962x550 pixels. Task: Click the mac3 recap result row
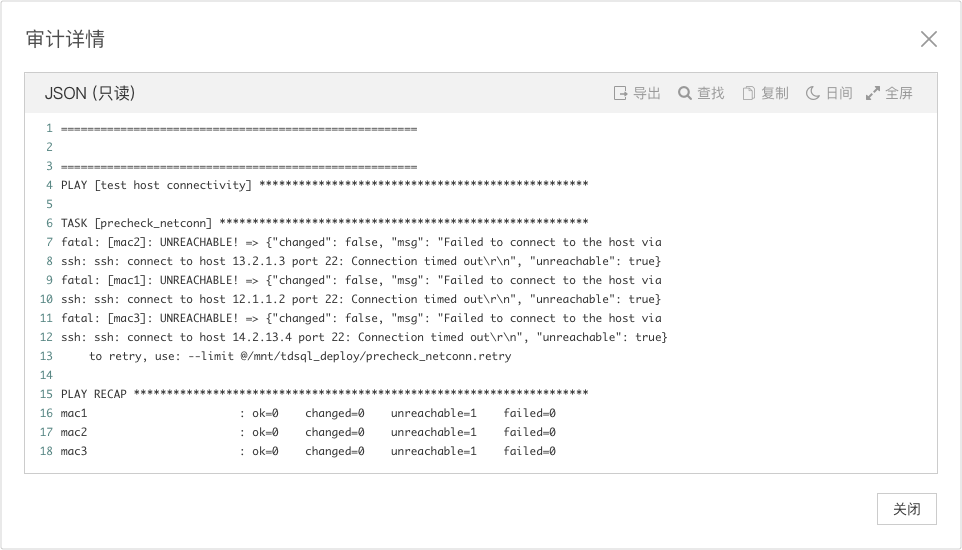(x=308, y=451)
